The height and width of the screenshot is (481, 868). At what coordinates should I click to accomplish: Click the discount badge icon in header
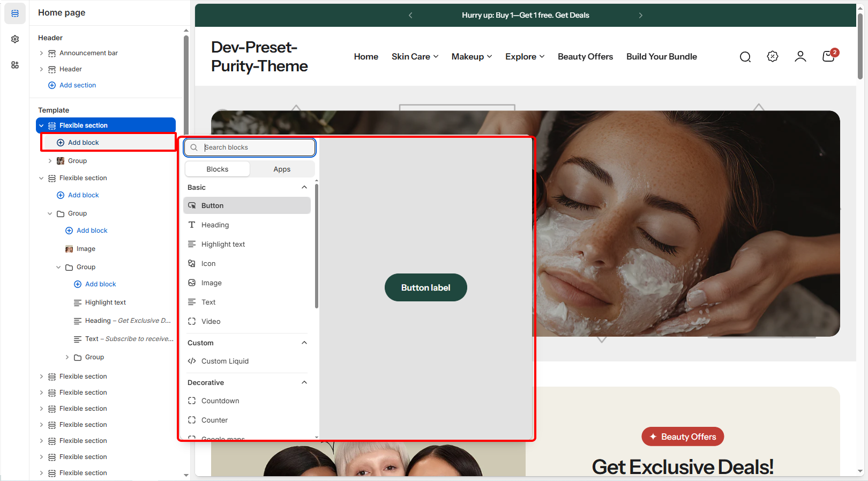coord(772,57)
